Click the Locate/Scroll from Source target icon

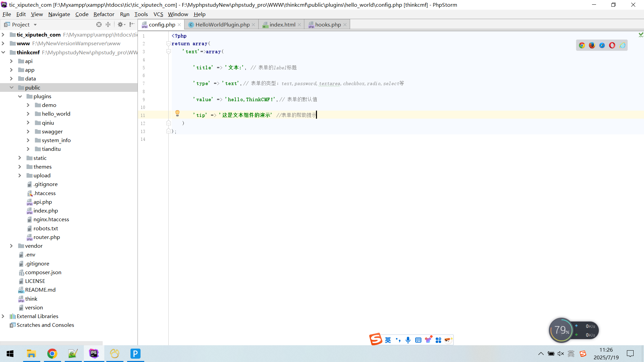[99, 24]
